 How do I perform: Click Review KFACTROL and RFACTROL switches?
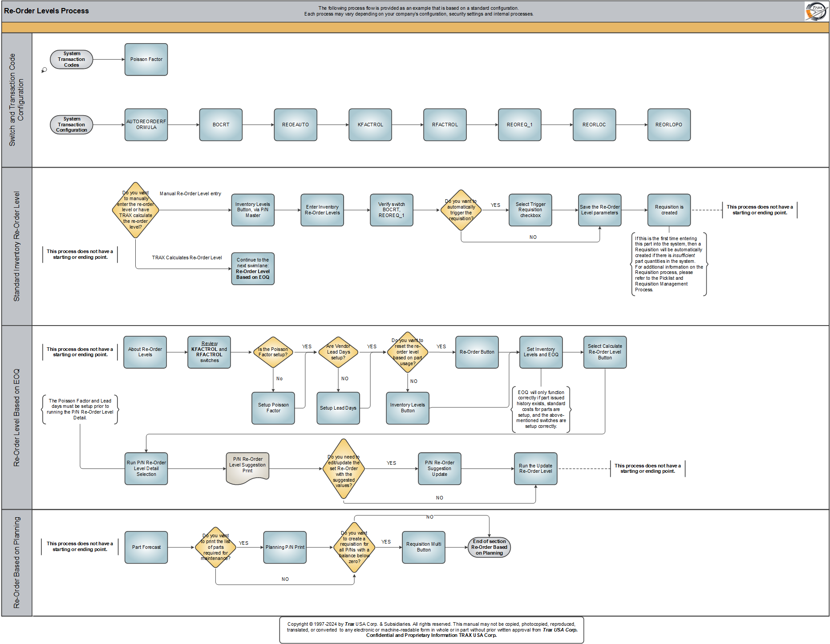[209, 352]
